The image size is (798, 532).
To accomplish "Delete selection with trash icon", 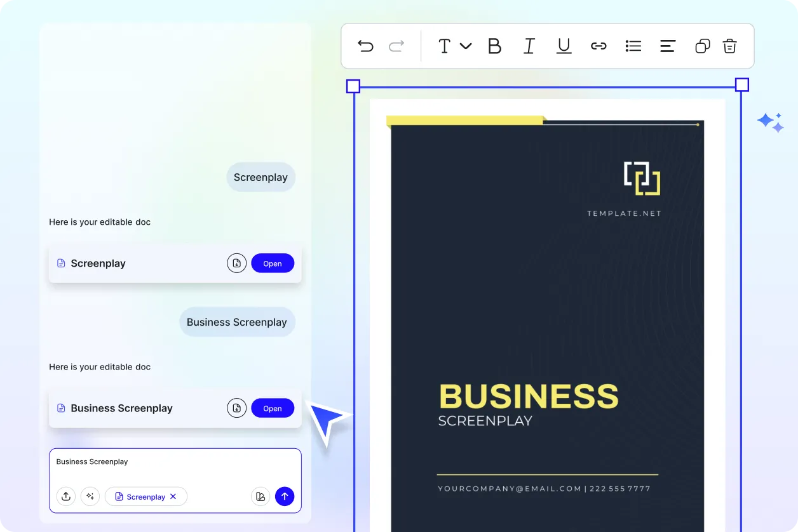I will coord(729,46).
